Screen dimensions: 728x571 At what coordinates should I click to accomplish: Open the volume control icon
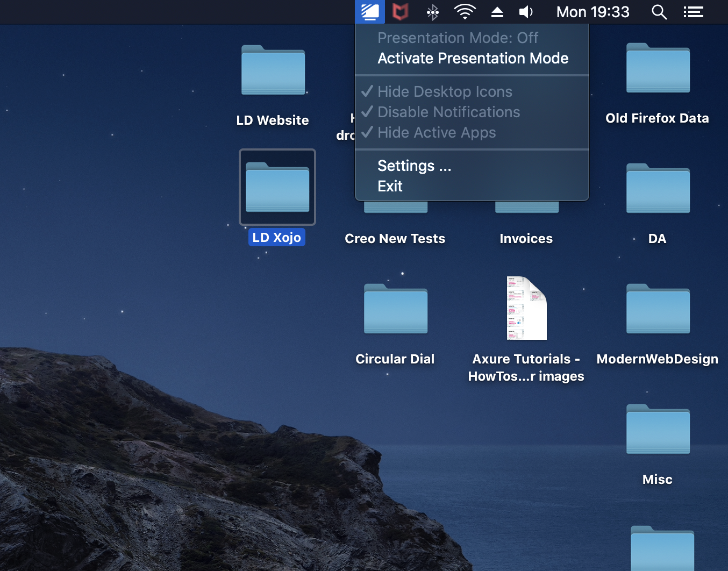526,12
